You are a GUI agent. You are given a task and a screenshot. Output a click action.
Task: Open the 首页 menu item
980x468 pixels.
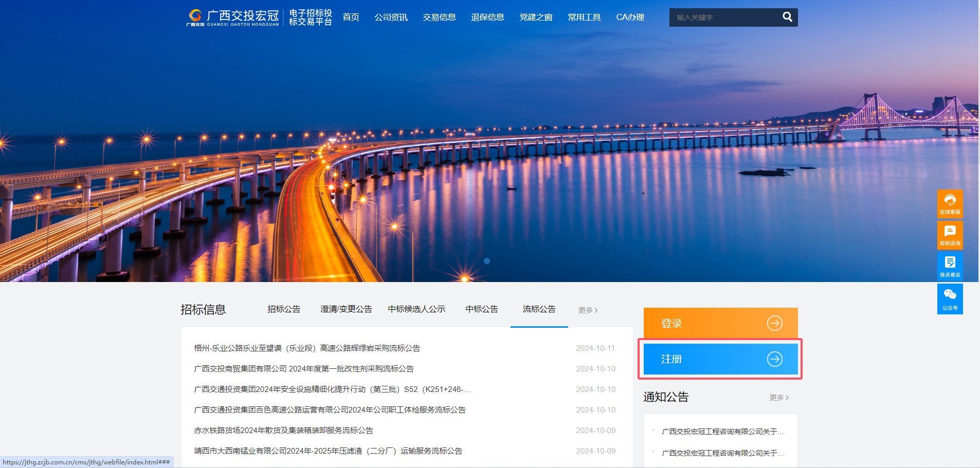click(x=351, y=17)
